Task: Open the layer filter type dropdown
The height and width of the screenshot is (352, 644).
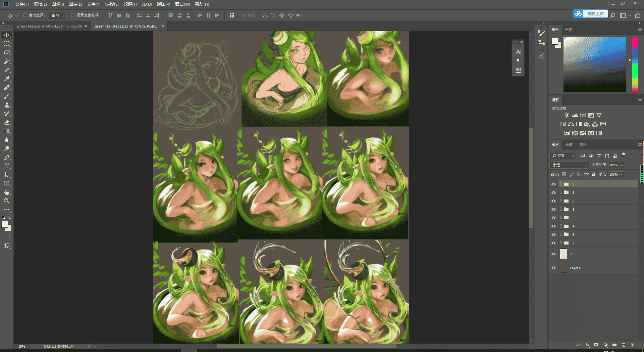Action: tap(563, 156)
